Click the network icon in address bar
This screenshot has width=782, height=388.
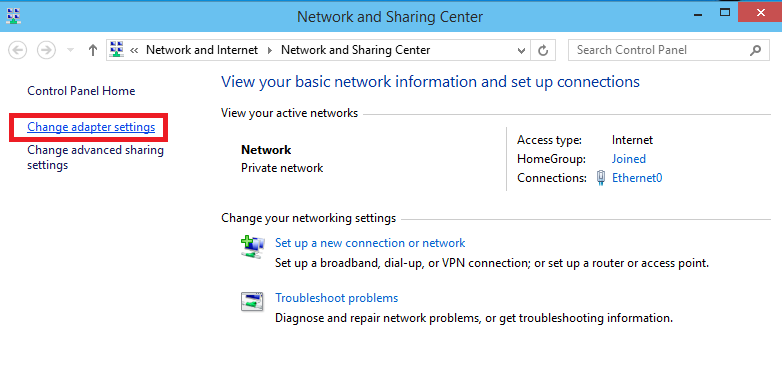click(x=116, y=50)
